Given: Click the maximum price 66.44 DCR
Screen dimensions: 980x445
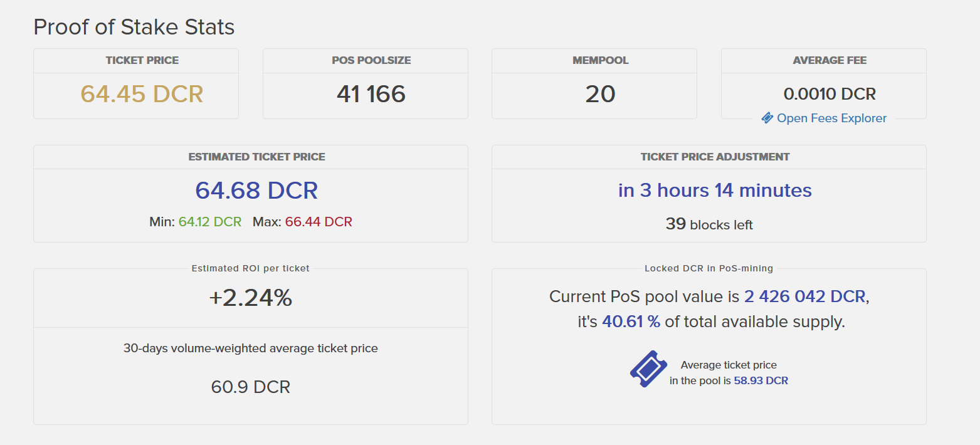Looking at the screenshot, I should pyautogui.click(x=319, y=222).
